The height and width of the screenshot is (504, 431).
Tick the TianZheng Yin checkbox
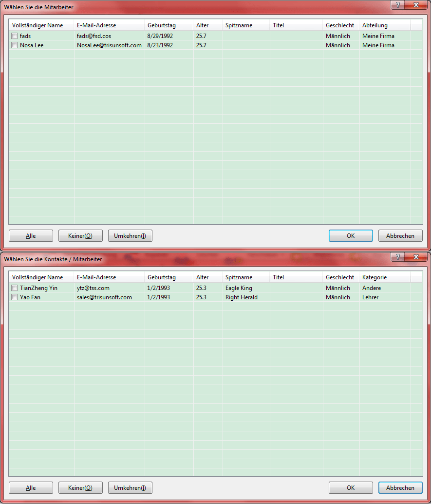click(15, 288)
